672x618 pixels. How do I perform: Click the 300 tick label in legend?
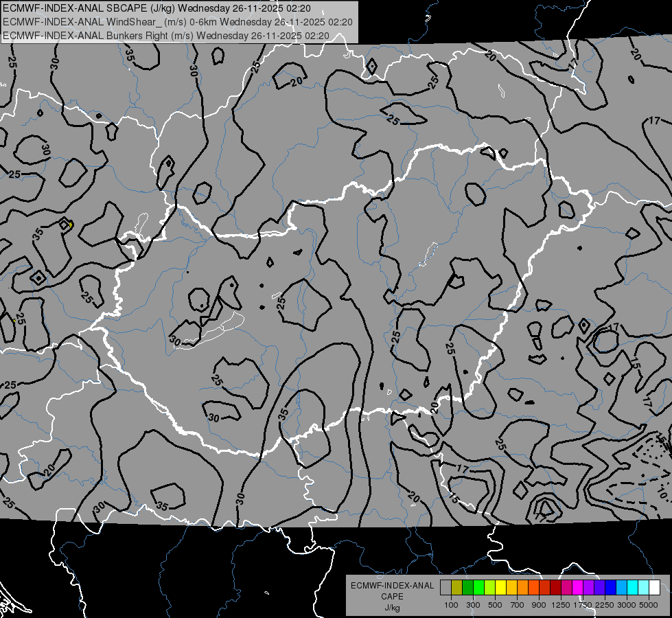click(473, 605)
